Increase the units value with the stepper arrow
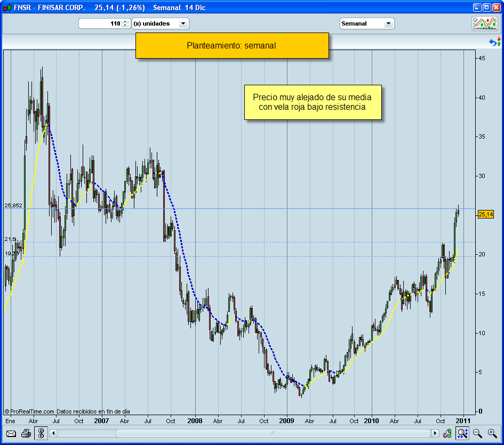 point(124,22)
